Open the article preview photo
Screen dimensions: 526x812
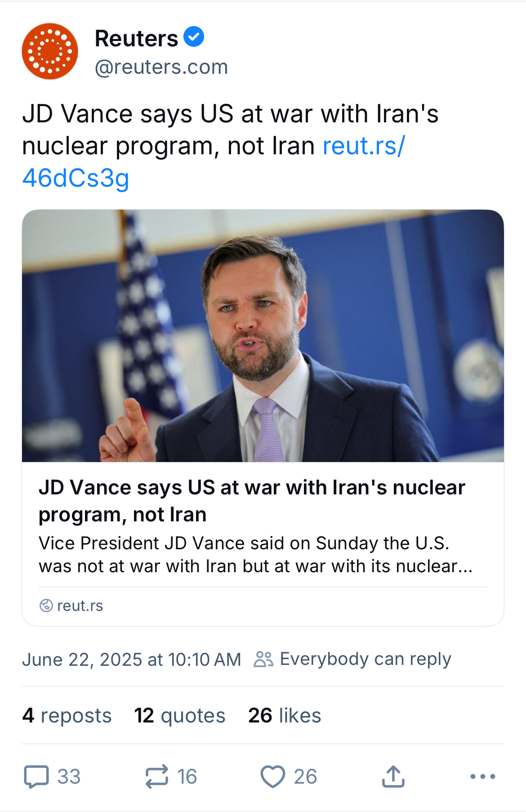click(263, 336)
